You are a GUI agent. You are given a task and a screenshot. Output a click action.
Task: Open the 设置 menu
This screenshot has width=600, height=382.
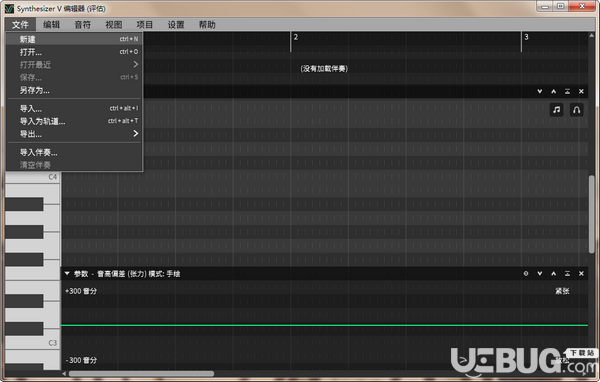176,24
